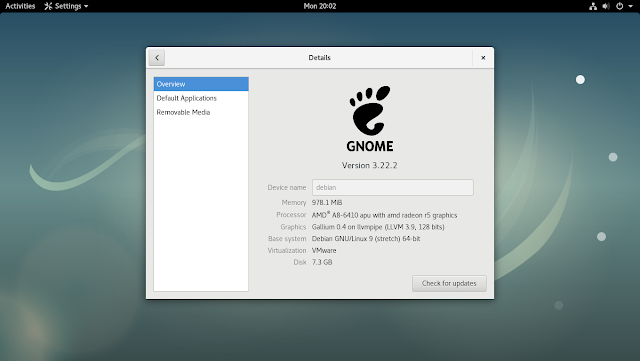Click the Settings wrench icon in top bar

click(48, 6)
